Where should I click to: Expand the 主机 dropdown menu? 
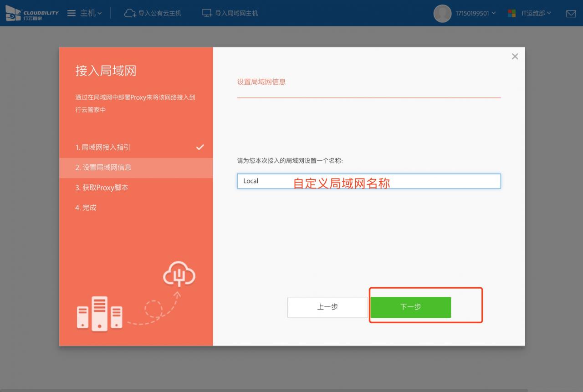[x=91, y=13]
